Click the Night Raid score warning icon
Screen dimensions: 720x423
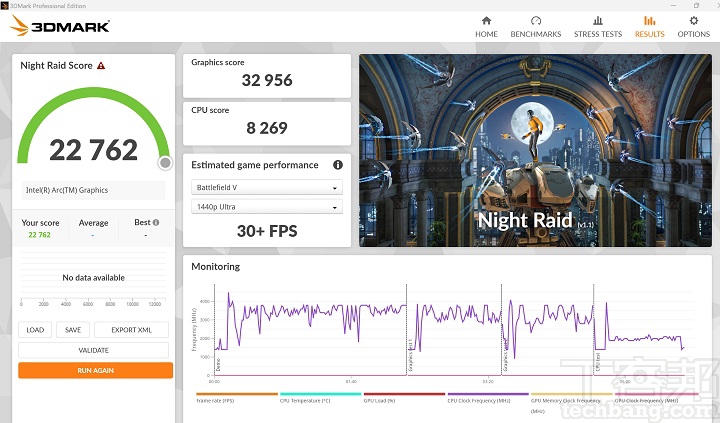click(101, 66)
